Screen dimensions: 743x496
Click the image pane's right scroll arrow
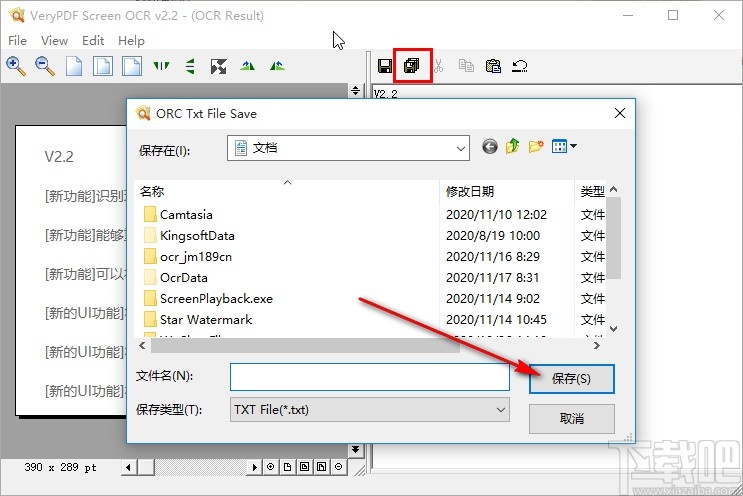coord(254,467)
